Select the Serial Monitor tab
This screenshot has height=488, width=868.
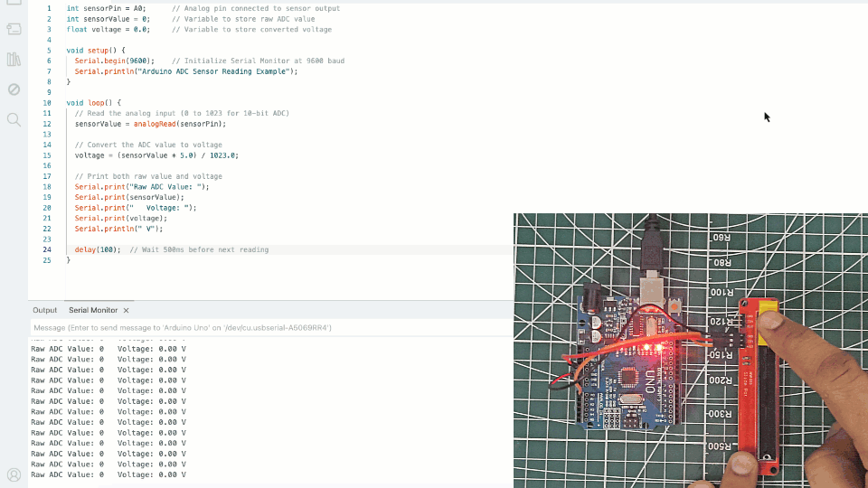coord(93,310)
